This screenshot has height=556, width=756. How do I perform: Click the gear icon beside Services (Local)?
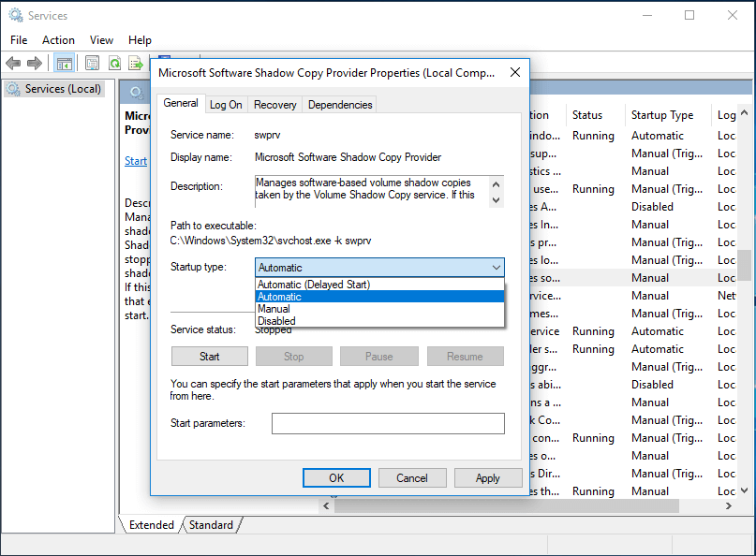(13, 89)
